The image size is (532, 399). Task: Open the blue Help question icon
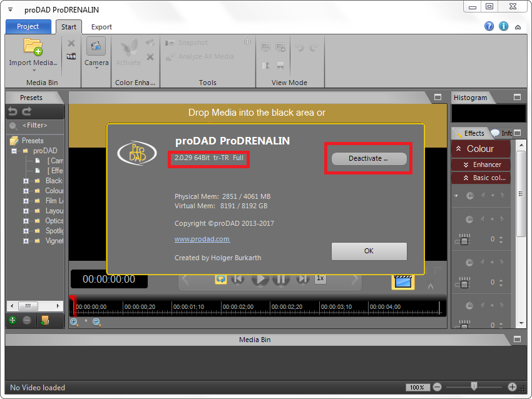point(489,26)
